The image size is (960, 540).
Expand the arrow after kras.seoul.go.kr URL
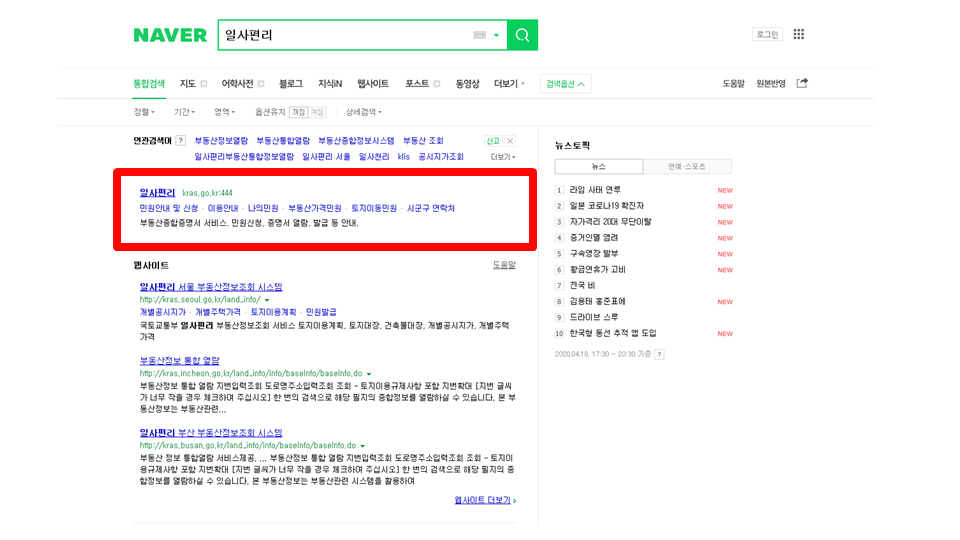(267, 300)
